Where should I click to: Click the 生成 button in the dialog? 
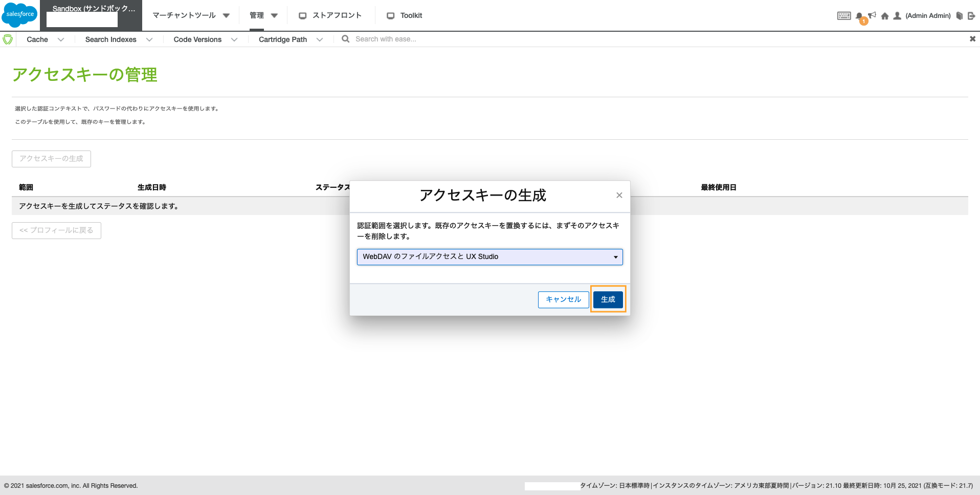click(608, 299)
